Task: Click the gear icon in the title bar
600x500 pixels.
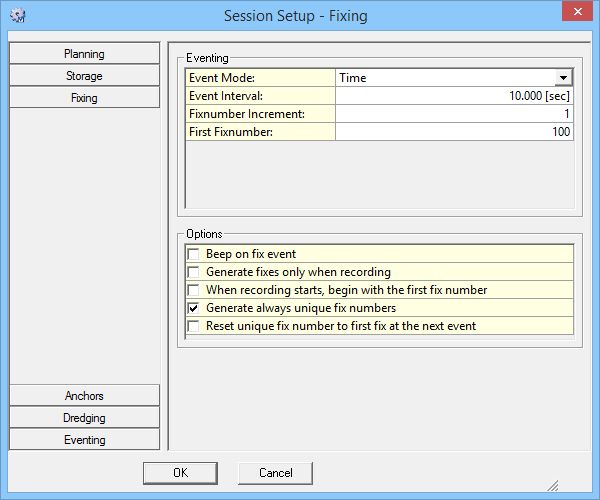Action: click(18, 16)
